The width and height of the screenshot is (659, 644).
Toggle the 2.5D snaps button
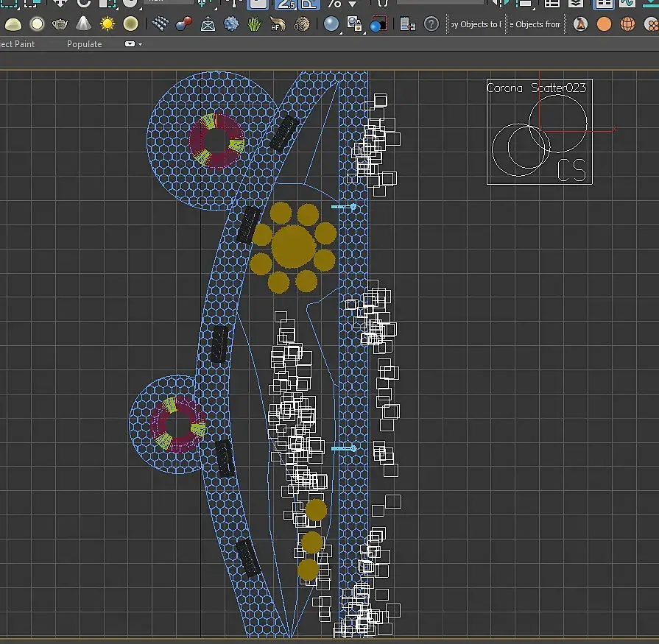(285, 4)
